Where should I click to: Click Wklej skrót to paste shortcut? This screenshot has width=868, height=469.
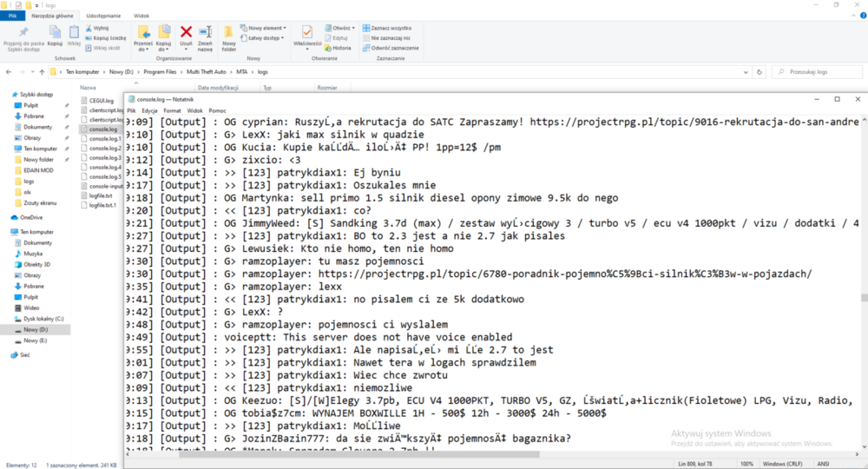click(x=103, y=48)
